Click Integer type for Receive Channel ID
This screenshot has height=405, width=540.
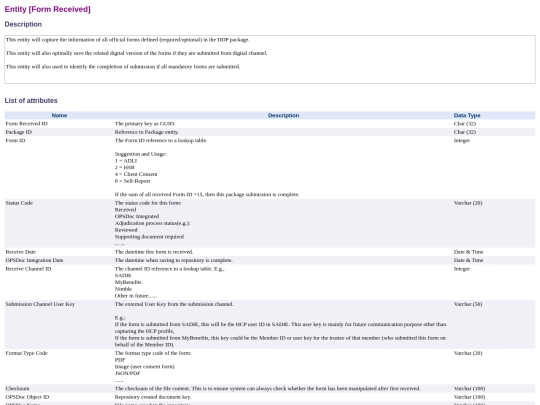point(462,269)
